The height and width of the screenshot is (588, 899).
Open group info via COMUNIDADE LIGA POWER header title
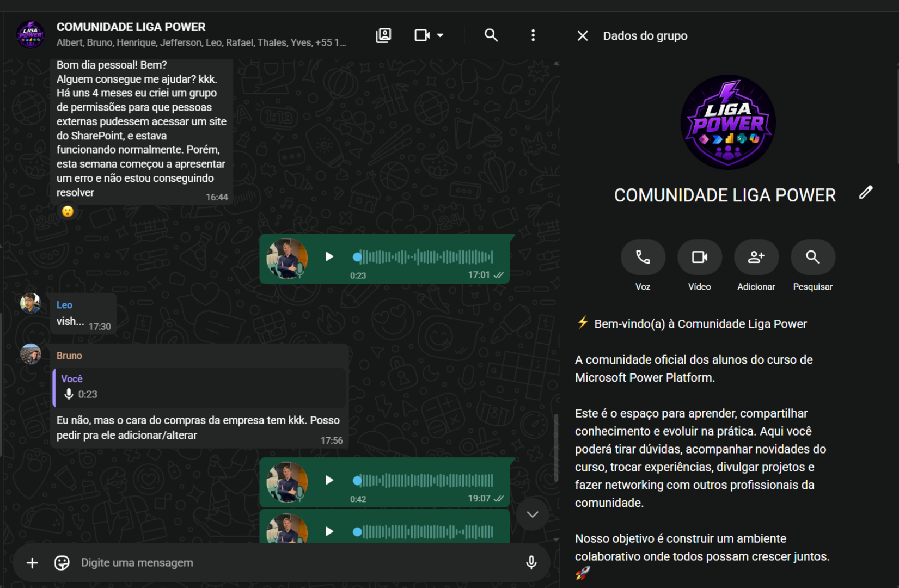(x=131, y=27)
